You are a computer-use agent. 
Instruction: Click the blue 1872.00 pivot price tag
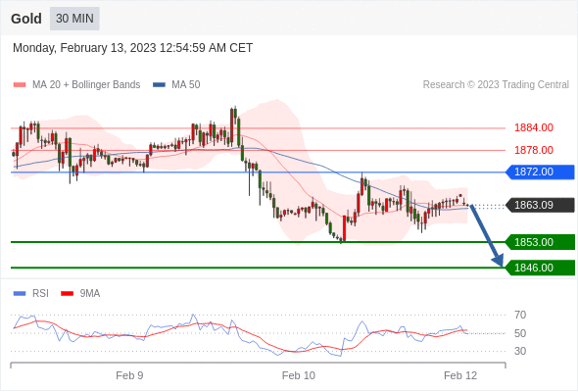(540, 171)
